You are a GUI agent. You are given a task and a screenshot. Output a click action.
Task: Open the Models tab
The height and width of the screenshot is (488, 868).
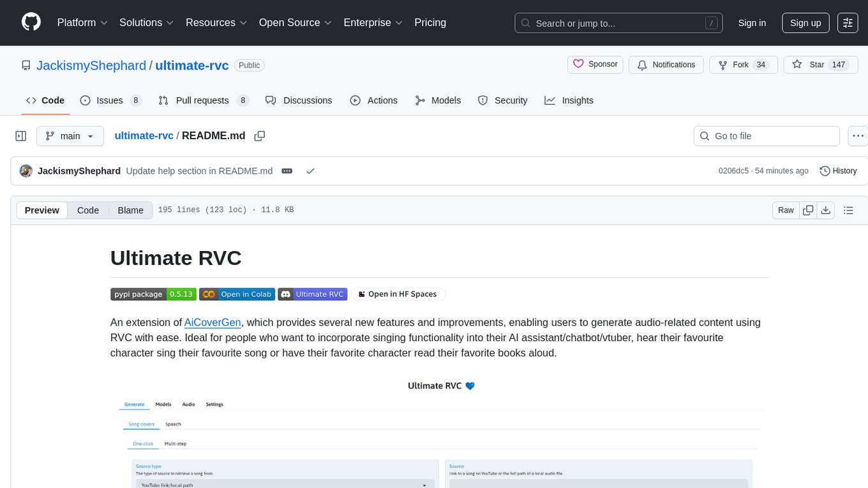pyautogui.click(x=438, y=100)
